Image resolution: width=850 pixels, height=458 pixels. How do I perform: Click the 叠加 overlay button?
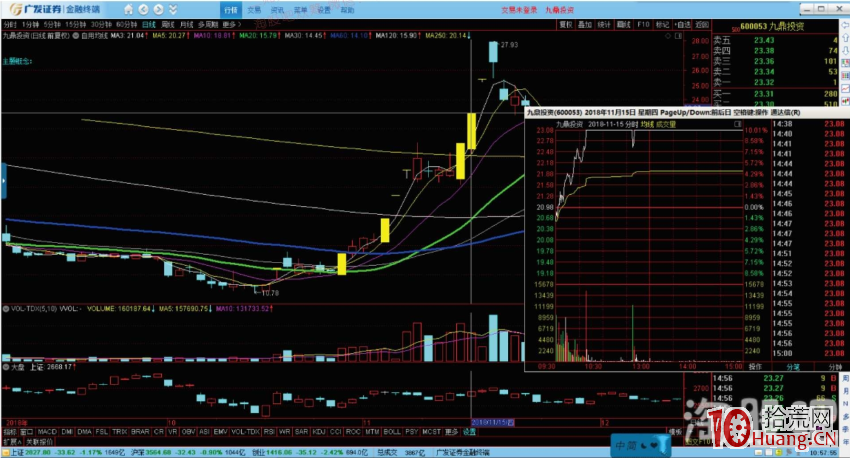coord(584,24)
